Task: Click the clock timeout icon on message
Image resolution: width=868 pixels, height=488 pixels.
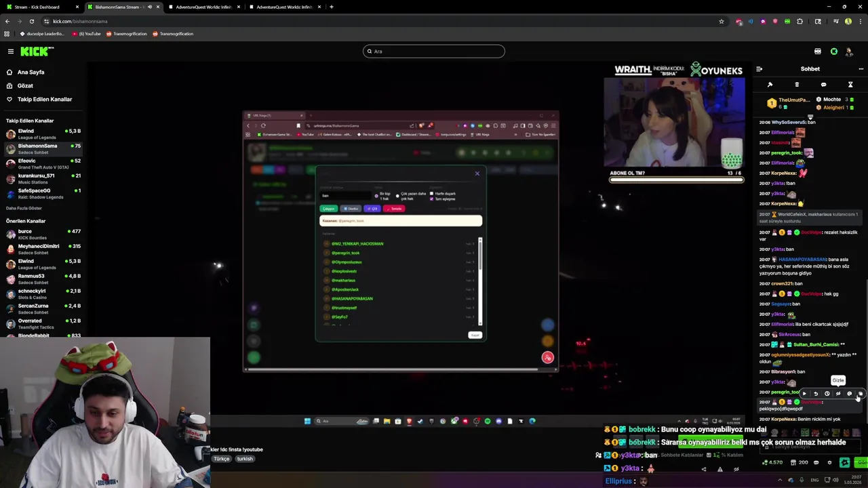Action: 827,394
